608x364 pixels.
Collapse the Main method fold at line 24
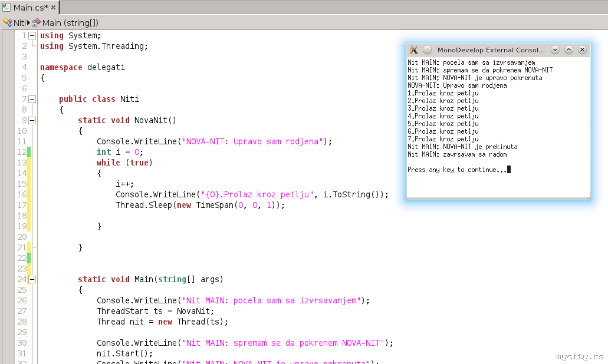(x=32, y=279)
